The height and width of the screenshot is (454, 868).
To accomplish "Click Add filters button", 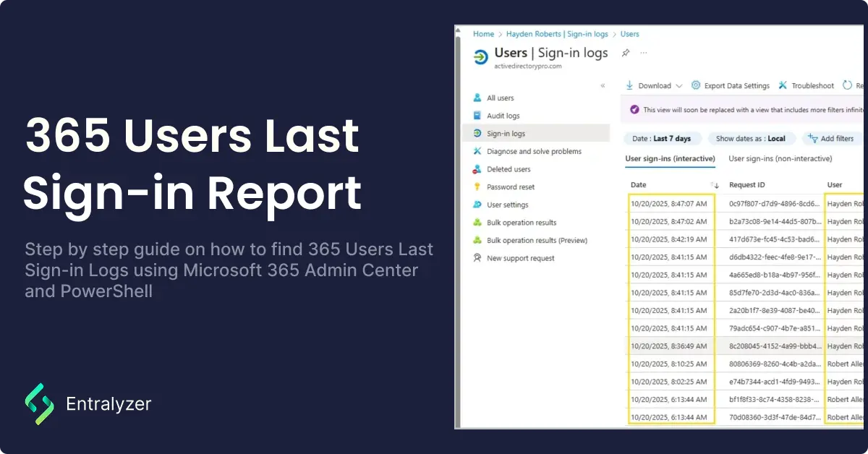I will (831, 138).
